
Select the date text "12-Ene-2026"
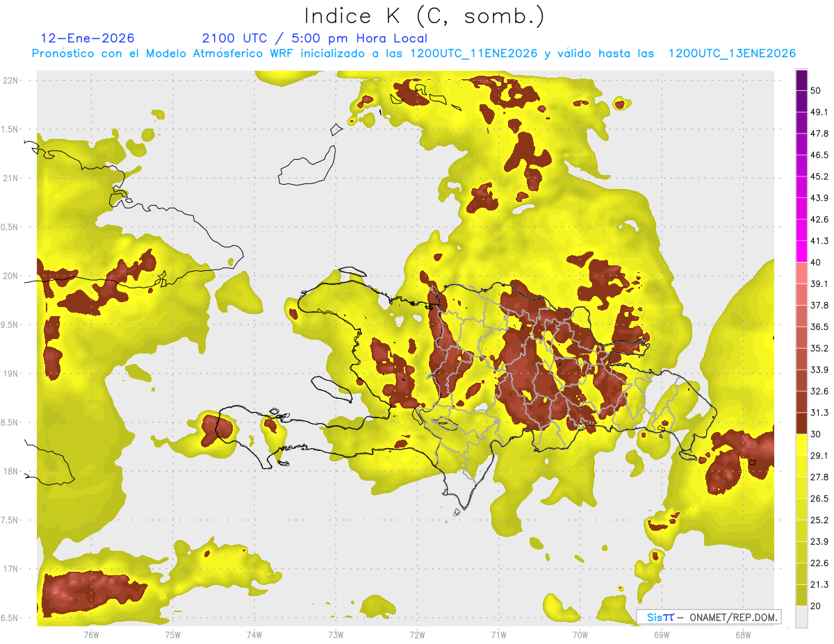[x=88, y=38]
